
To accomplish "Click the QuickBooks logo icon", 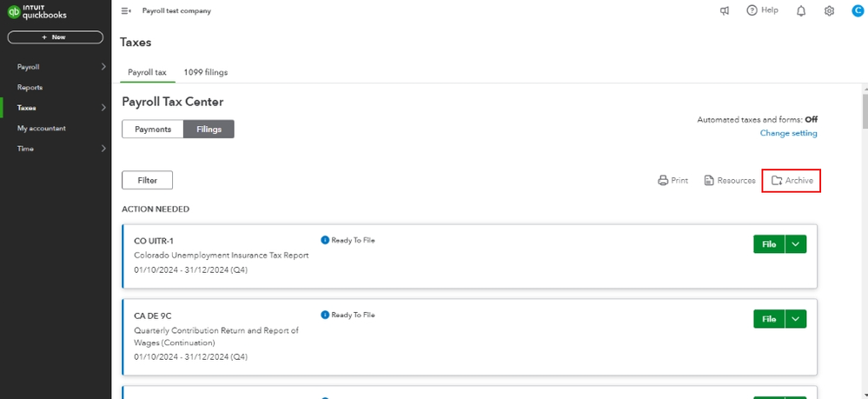I will click(14, 11).
